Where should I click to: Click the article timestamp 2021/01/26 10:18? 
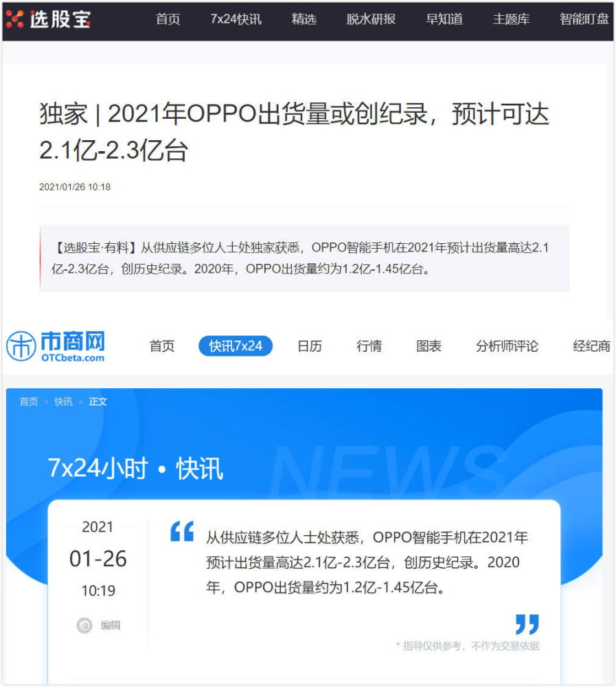[75, 187]
